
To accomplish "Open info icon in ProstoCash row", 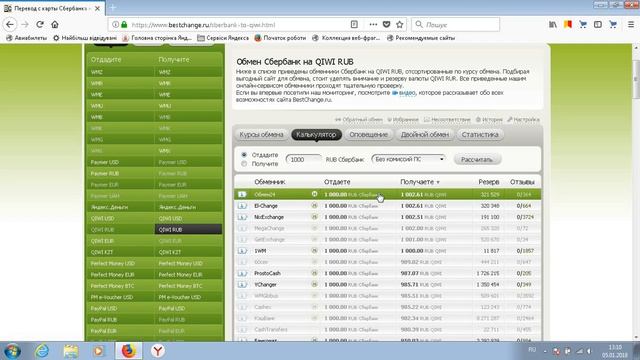I will pyautogui.click(x=242, y=273).
